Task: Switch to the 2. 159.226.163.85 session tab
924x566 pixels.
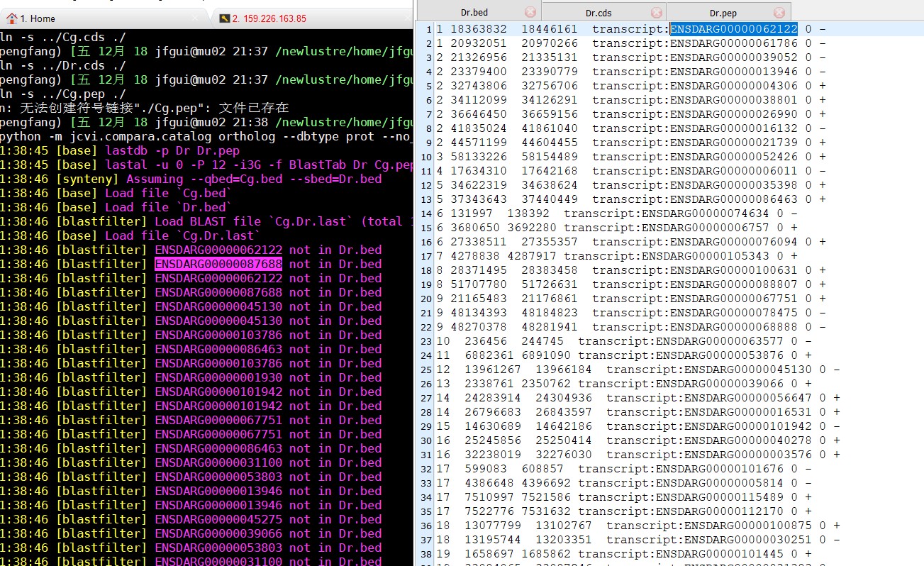Action: (x=312, y=18)
